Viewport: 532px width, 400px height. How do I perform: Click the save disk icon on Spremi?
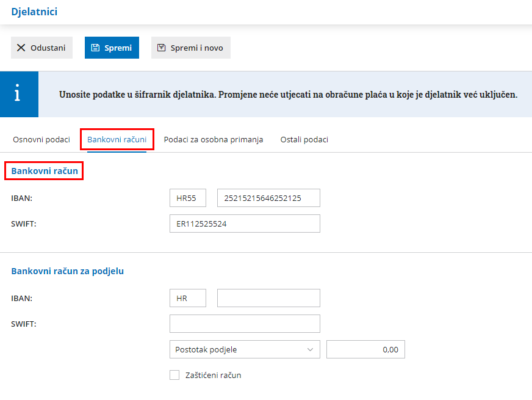click(x=97, y=47)
